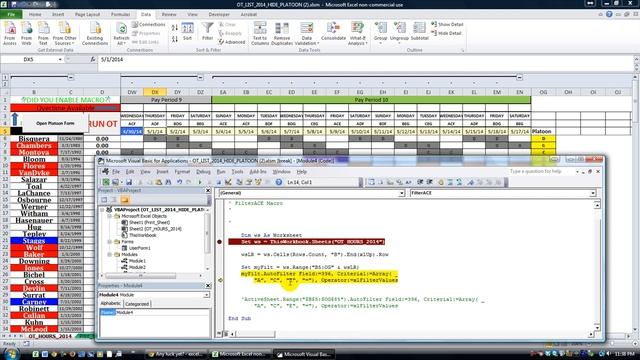Image resolution: width=640 pixels, height=360 pixels.
Task: Click Connections button in ribbon
Action: (149, 24)
